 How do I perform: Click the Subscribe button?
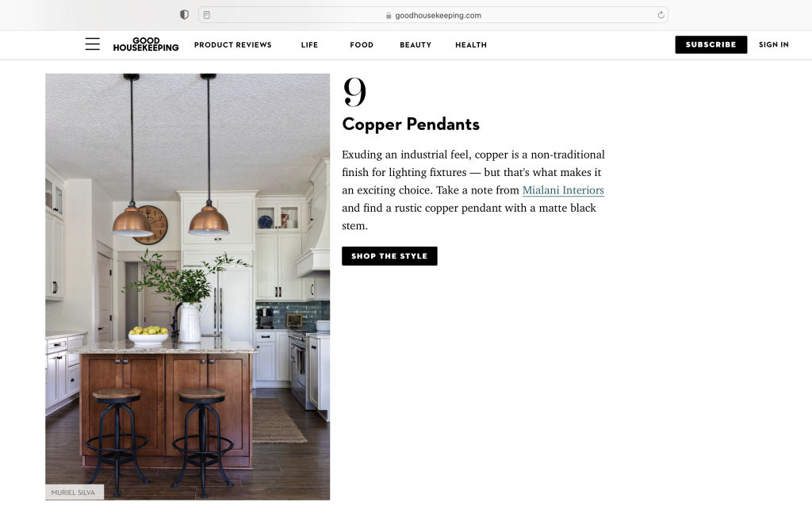(710, 44)
